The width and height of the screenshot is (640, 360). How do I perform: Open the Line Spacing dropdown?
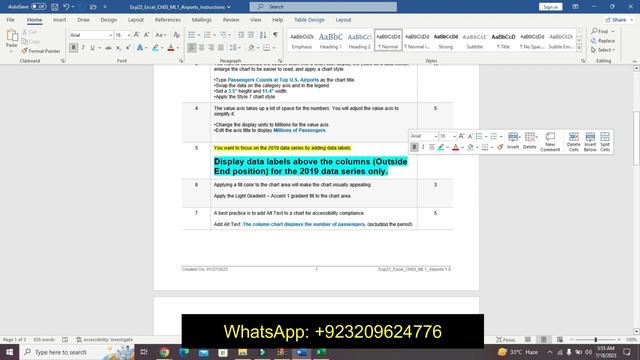pos(234,48)
